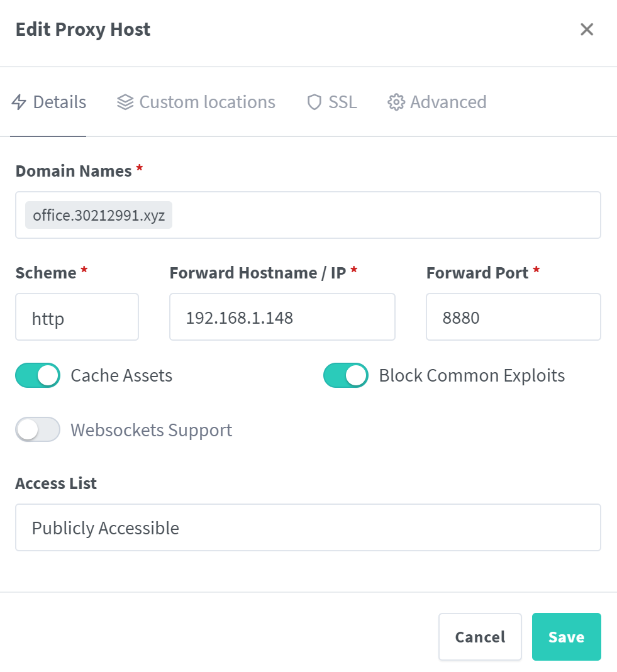
Task: Open the Access List dropdown
Action: tap(308, 527)
